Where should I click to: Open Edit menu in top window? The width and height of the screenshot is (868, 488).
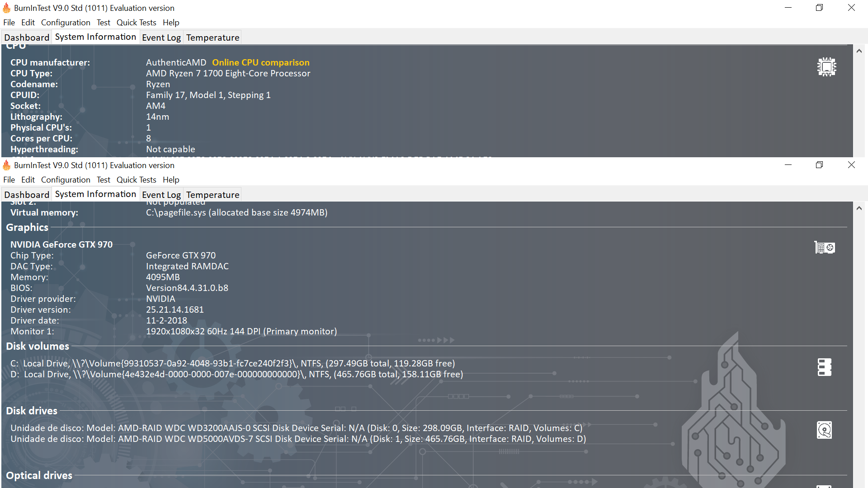(x=28, y=22)
